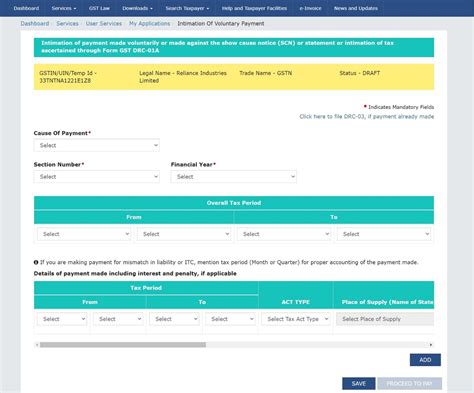Open the Dashboard menu item

(x=26, y=8)
